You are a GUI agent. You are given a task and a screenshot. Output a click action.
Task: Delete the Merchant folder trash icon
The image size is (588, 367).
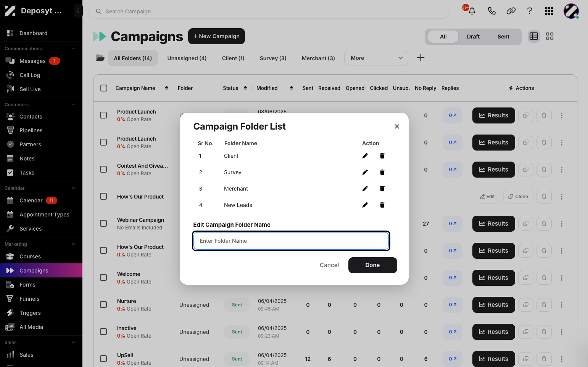382,189
